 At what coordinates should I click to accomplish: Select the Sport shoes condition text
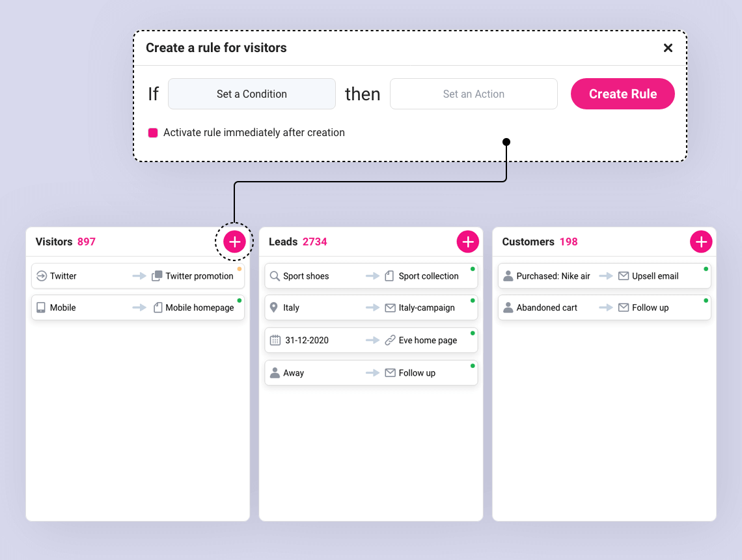306,276
